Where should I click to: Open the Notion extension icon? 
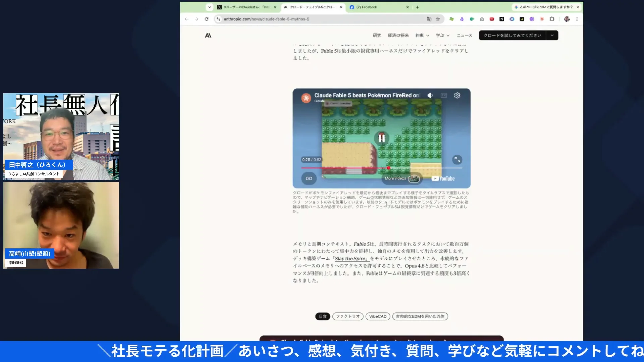(x=502, y=19)
